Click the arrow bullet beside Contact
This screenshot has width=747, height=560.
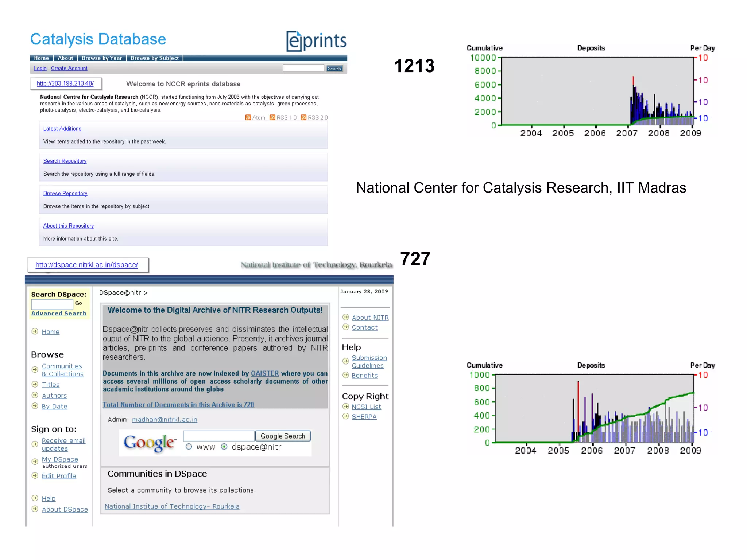click(x=346, y=327)
